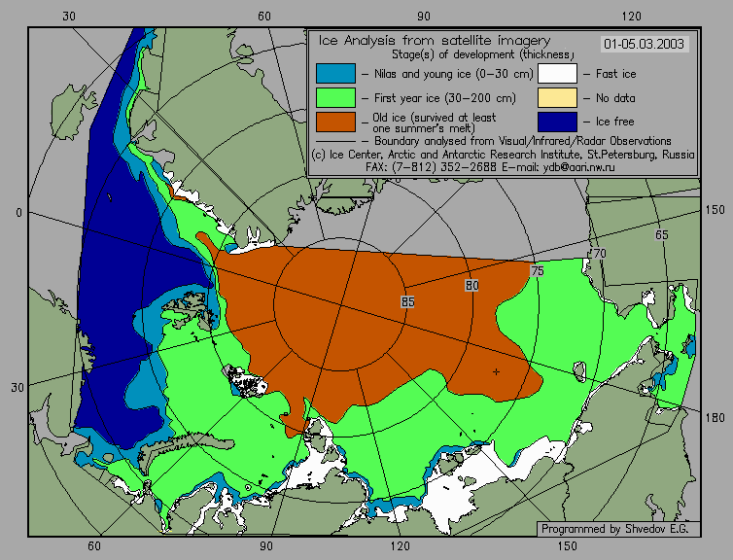
Task: Click the 75 latitude label on the map
Action: [x=538, y=270]
